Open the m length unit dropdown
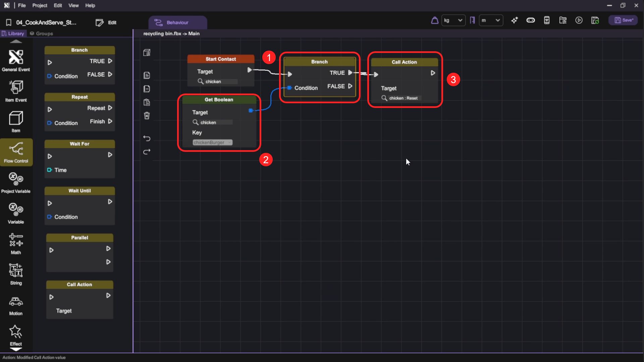Image resolution: width=644 pixels, height=362 pixels. pyautogui.click(x=491, y=20)
